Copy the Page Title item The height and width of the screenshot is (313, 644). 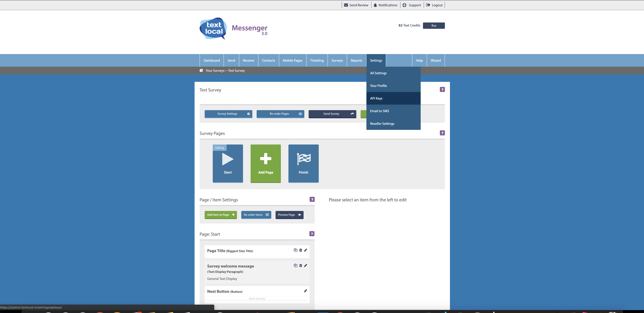tap(295, 250)
